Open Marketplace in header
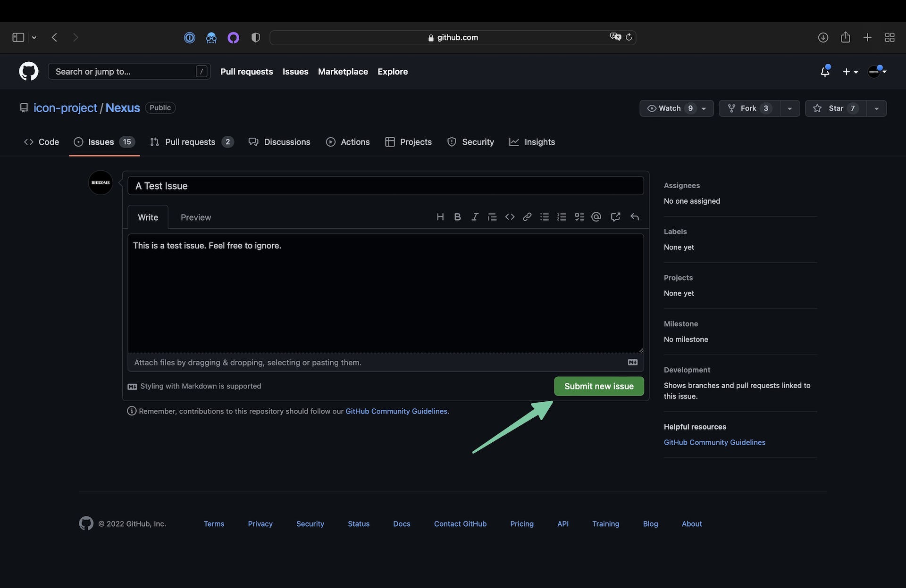Viewport: 906px width, 588px height. click(x=343, y=72)
